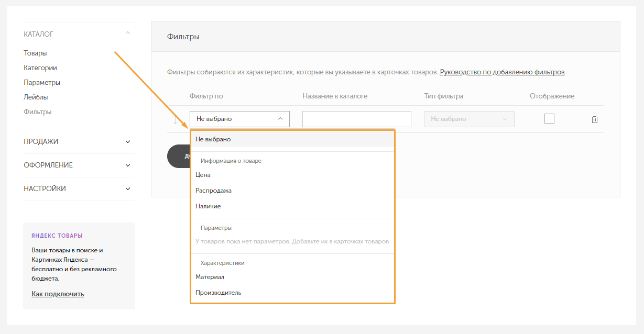The width and height of the screenshot is (644, 334).
Task: Click the Параметры group header in dropdown
Action: 216,228
